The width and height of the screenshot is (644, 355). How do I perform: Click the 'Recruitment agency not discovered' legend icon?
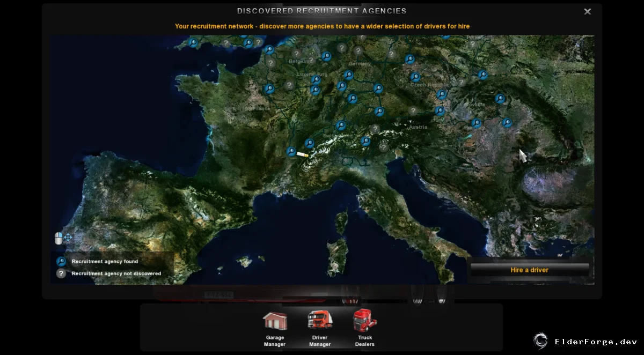[61, 273]
